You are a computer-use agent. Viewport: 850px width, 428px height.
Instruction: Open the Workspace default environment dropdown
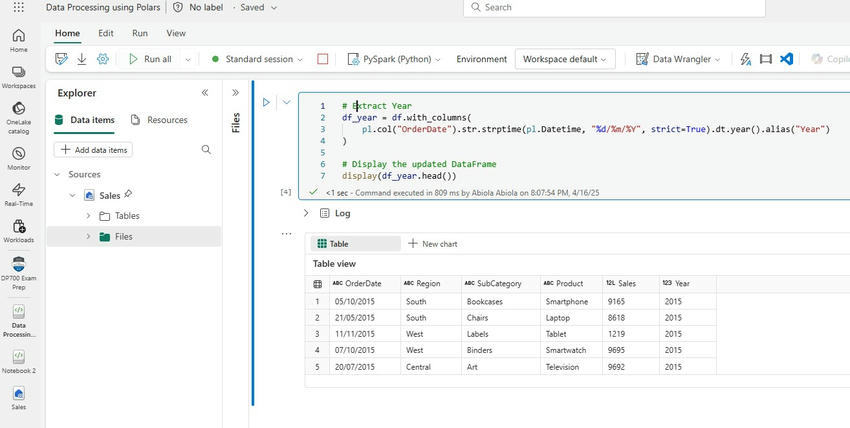[x=564, y=59]
